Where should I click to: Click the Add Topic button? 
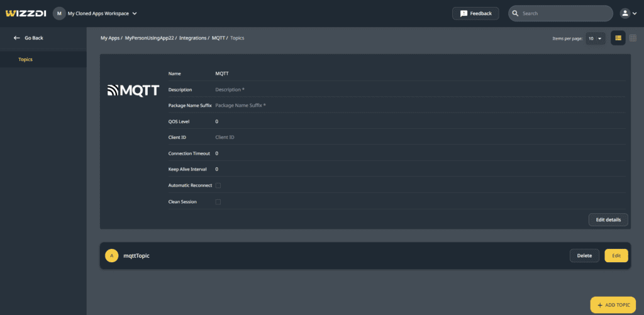[613, 305]
